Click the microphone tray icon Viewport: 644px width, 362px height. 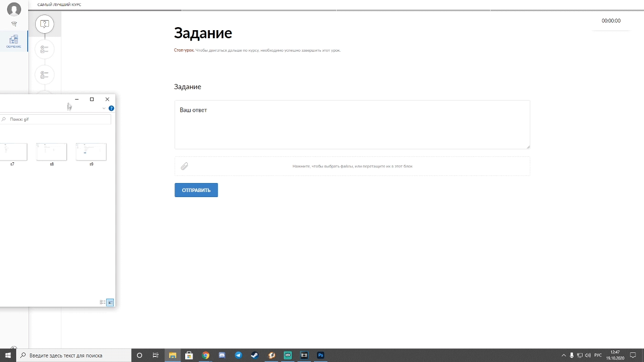[572, 355]
